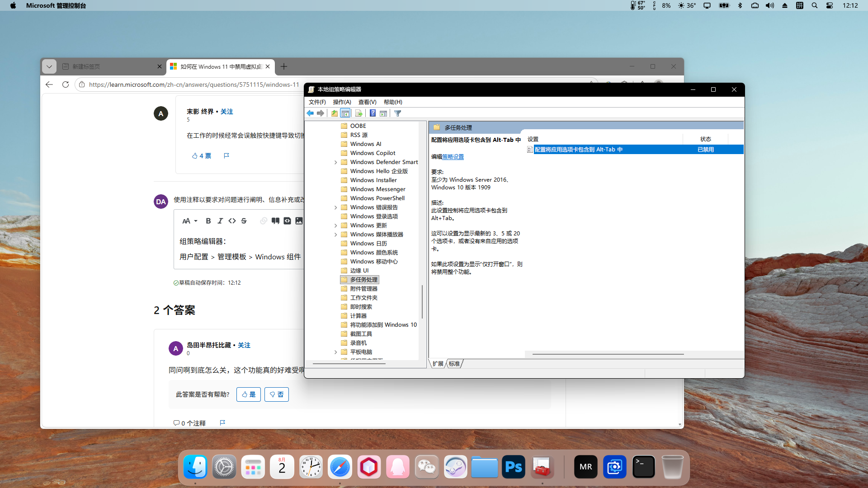Screen dimensions: 868x488
Task: Open the 文件(F) menu
Action: point(317,102)
